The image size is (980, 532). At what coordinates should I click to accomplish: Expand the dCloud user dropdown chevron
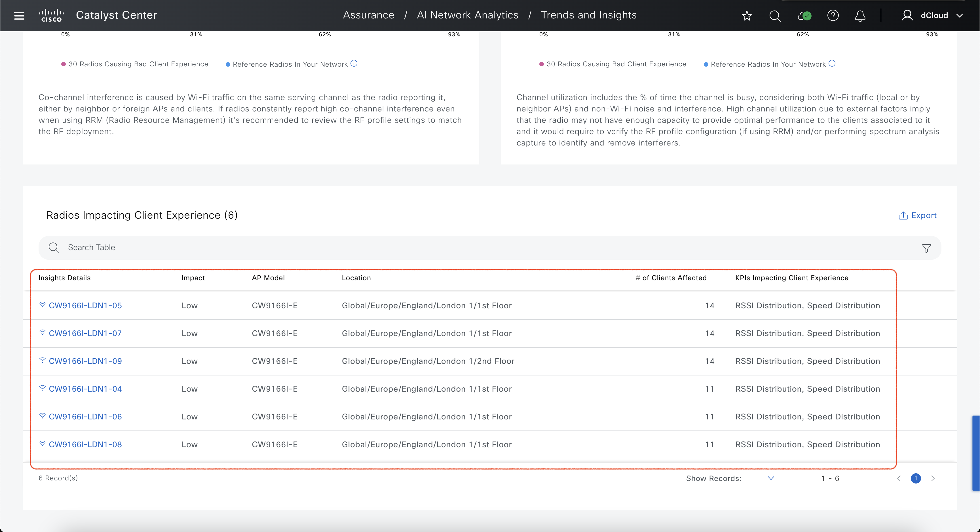pos(960,16)
